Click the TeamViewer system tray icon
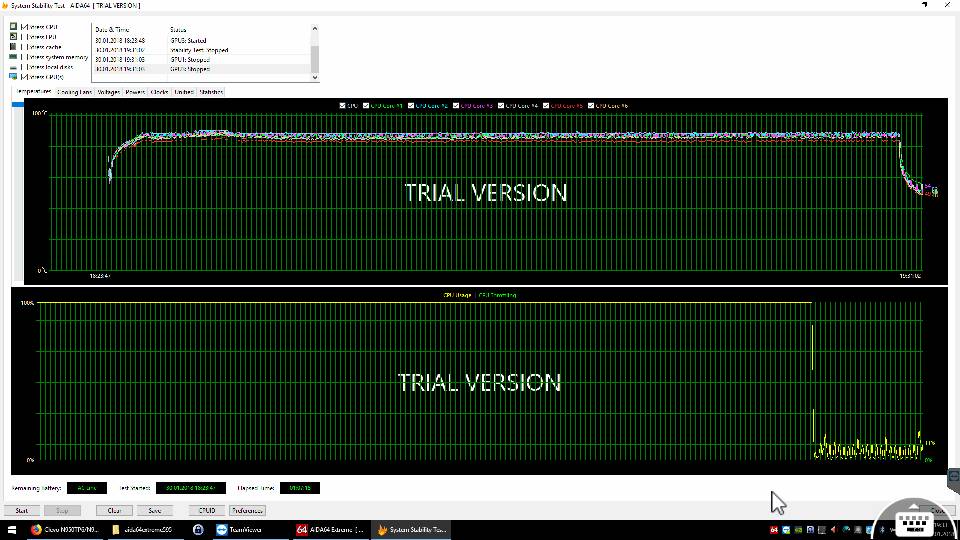The image size is (960, 540). [786, 530]
